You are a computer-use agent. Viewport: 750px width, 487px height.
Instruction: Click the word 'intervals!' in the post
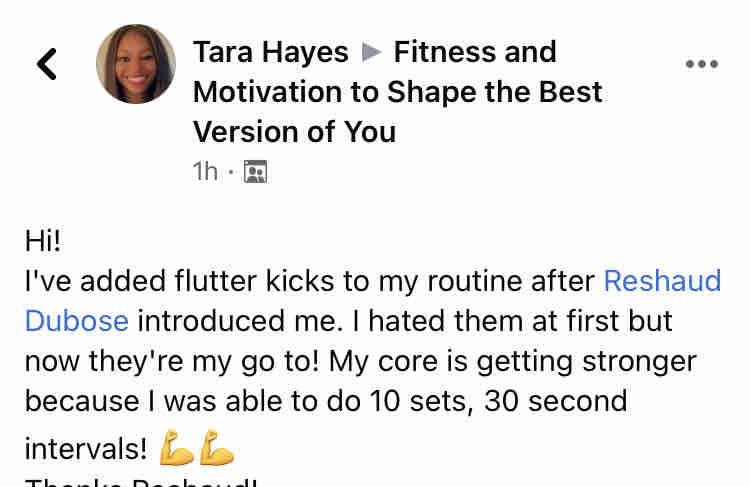click(86, 449)
